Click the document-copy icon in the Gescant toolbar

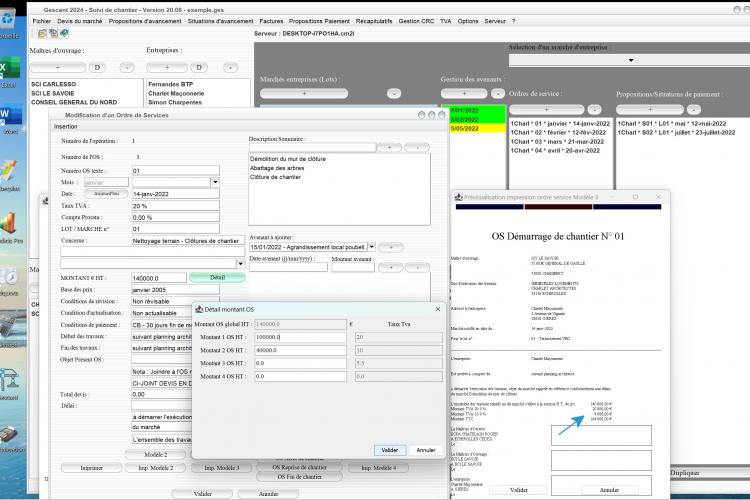[x=53, y=33]
